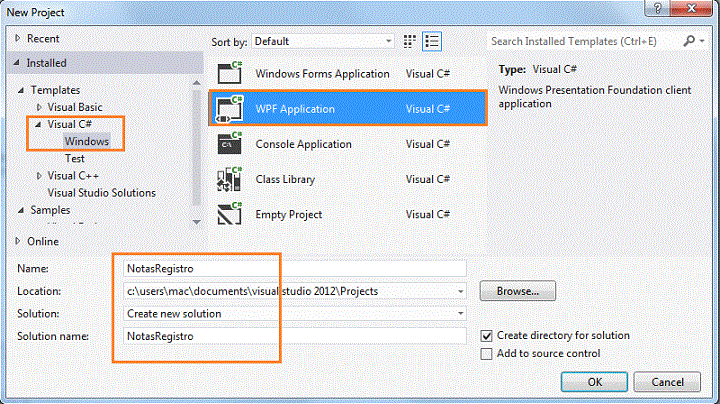
Task: Select the Empty Project row label
Action: pos(289,214)
